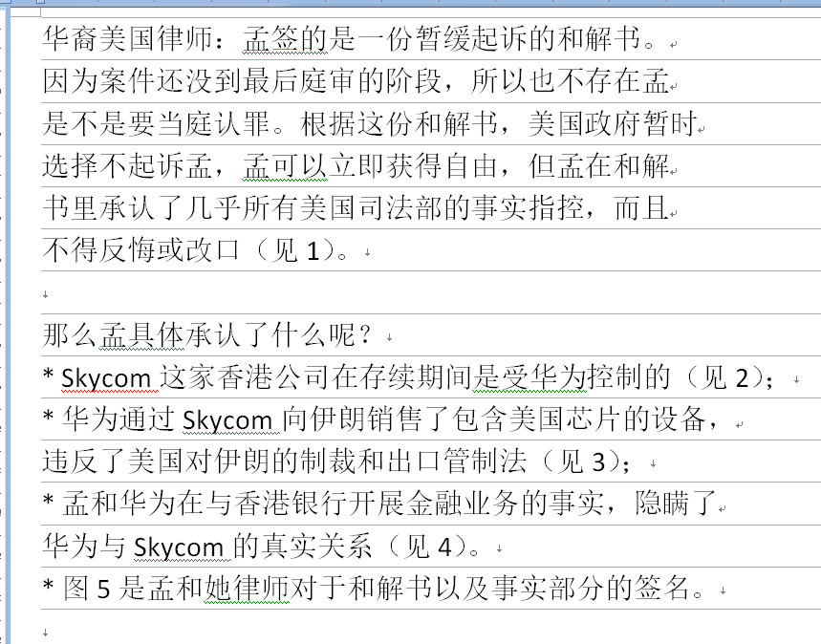The image size is (821, 644).
Task: Click the question 那么孟具体承认了什么呢？
Action: point(207,335)
